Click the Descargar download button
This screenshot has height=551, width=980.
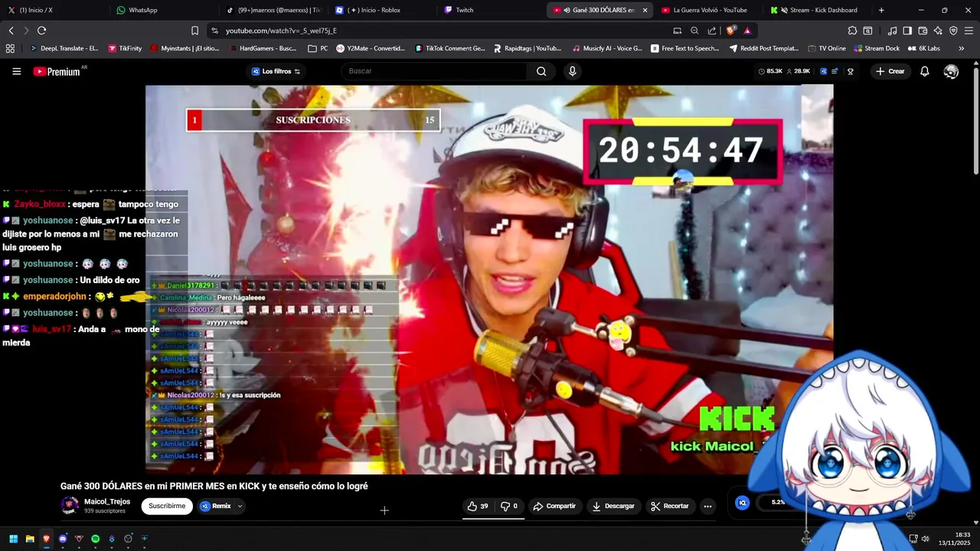(613, 506)
